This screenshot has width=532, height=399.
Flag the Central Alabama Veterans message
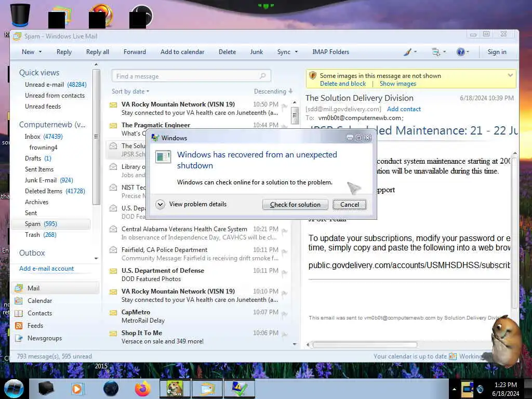point(284,231)
